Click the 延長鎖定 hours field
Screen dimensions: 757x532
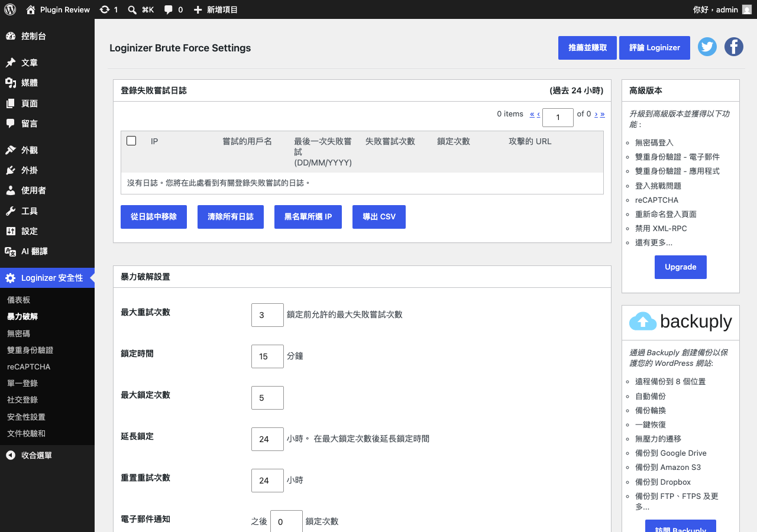(x=267, y=439)
